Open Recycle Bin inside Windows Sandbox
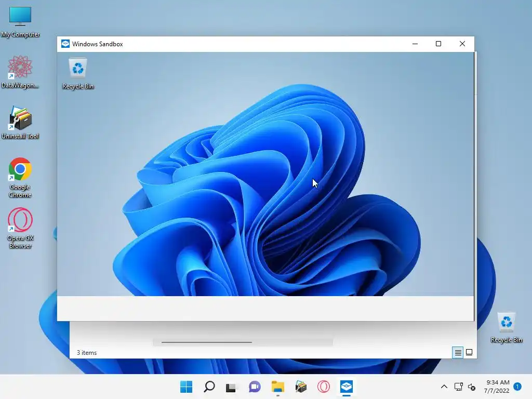Viewport: 532px width, 399px height. (x=78, y=73)
